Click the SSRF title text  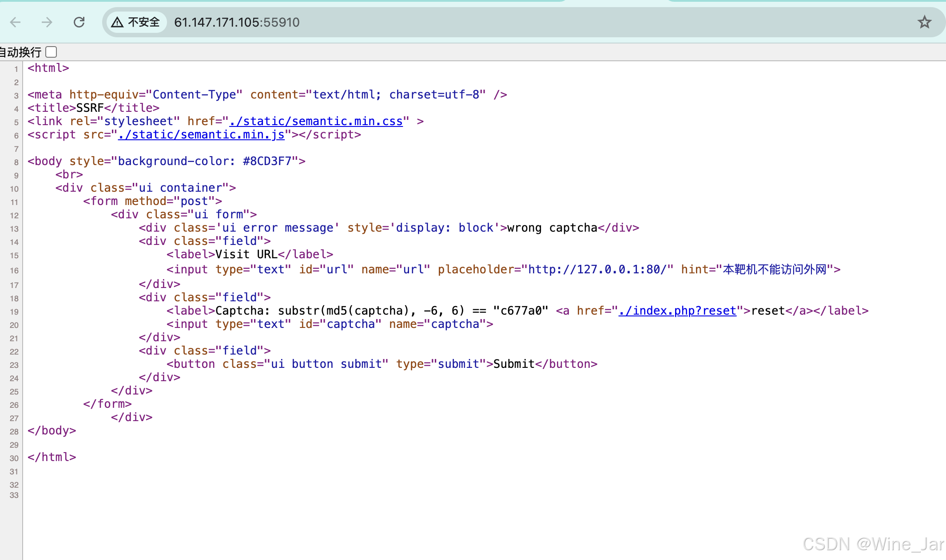(x=90, y=108)
